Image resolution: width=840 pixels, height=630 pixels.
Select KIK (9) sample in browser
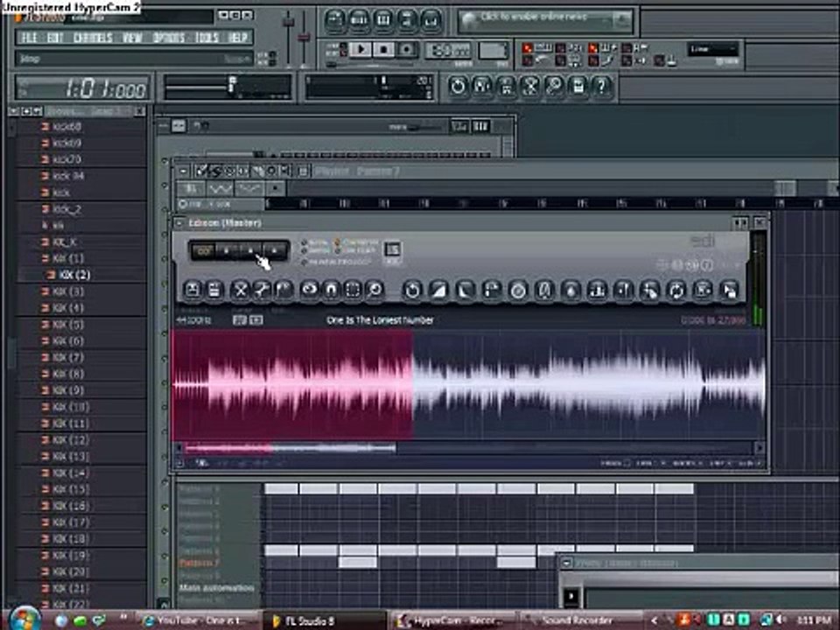pyautogui.click(x=68, y=390)
